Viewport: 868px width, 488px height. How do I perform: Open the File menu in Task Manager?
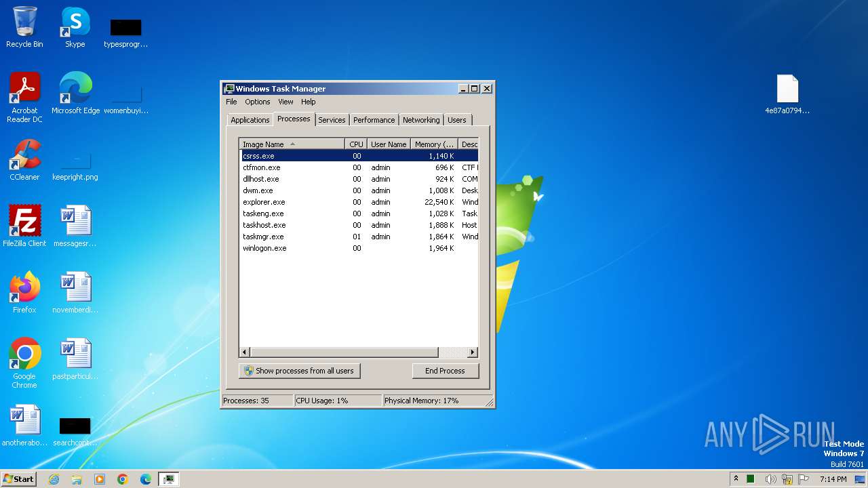[x=231, y=102]
